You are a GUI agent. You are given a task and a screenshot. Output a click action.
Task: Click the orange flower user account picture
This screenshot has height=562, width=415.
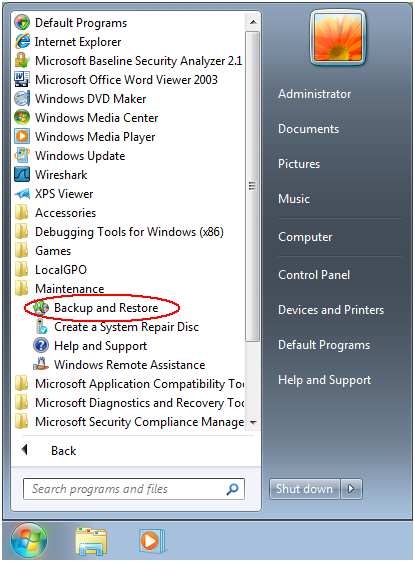tap(338, 38)
